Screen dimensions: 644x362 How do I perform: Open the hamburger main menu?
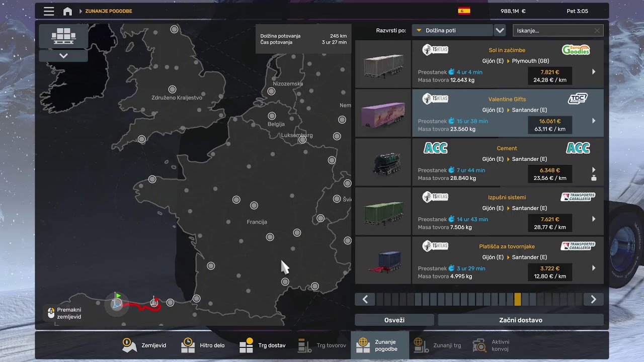click(x=49, y=11)
